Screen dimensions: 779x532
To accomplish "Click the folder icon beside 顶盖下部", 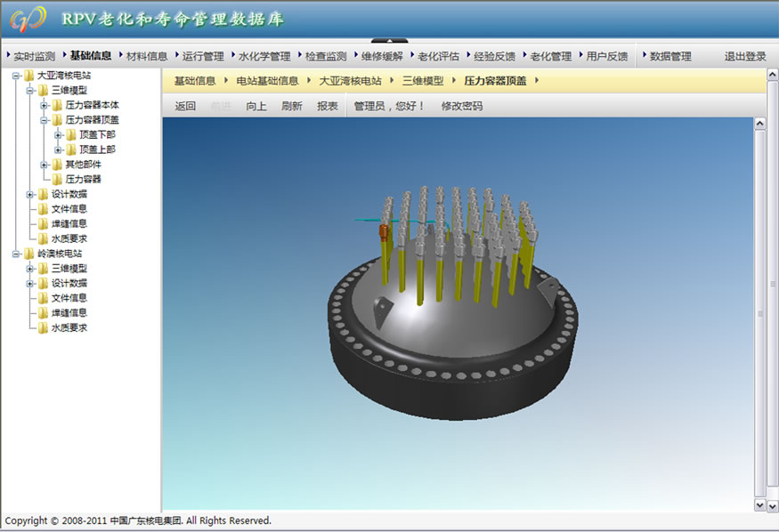I will (71, 135).
